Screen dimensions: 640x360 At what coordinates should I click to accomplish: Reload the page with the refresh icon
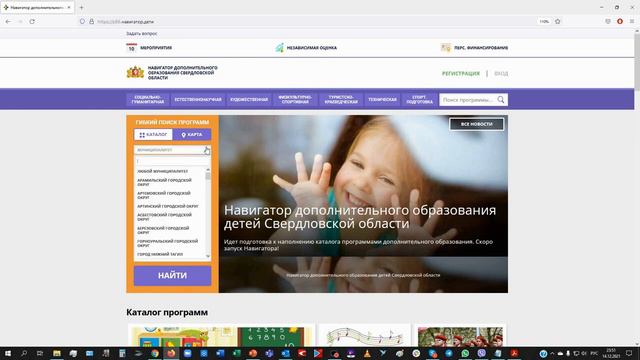click(x=32, y=22)
